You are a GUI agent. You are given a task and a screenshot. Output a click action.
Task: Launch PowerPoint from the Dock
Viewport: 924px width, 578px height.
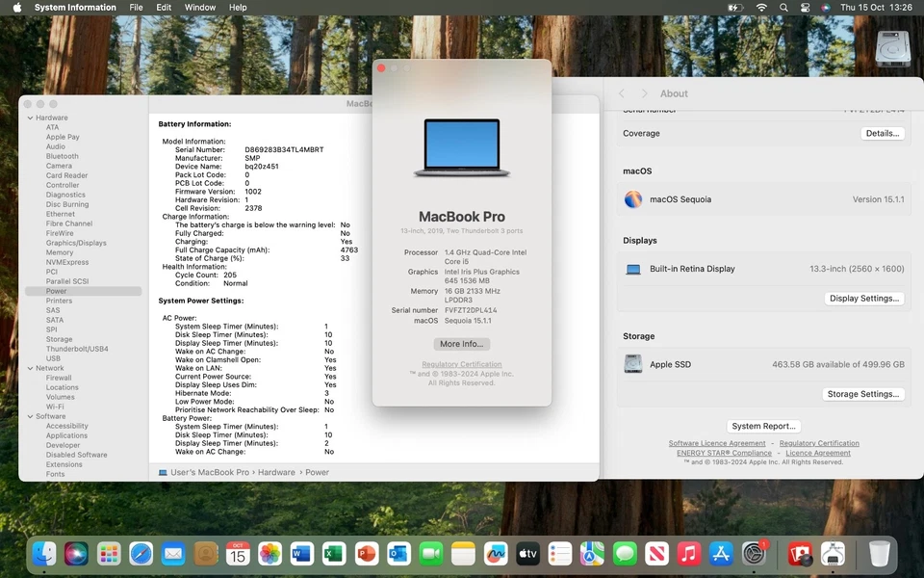(x=367, y=554)
